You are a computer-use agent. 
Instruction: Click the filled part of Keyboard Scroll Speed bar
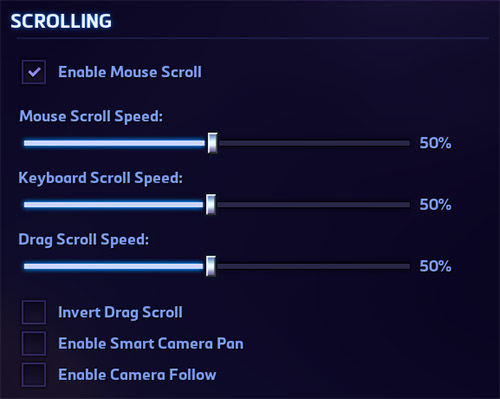[x=115, y=205]
